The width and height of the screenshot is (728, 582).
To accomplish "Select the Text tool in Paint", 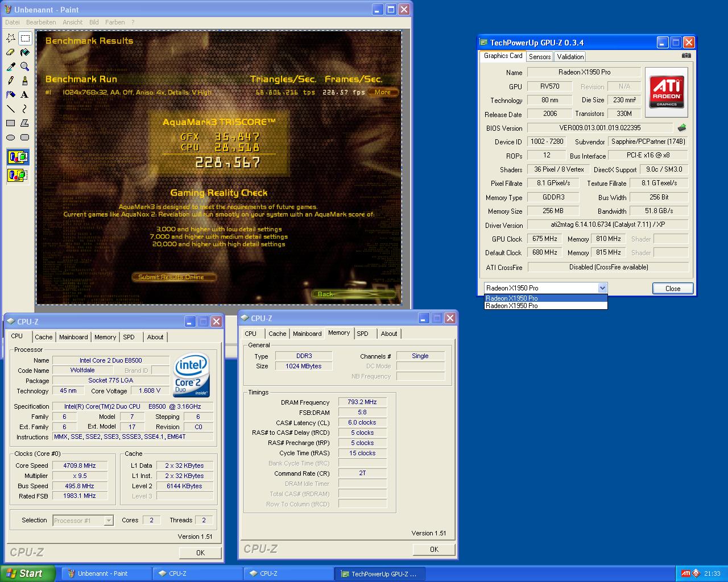I will pos(24,95).
